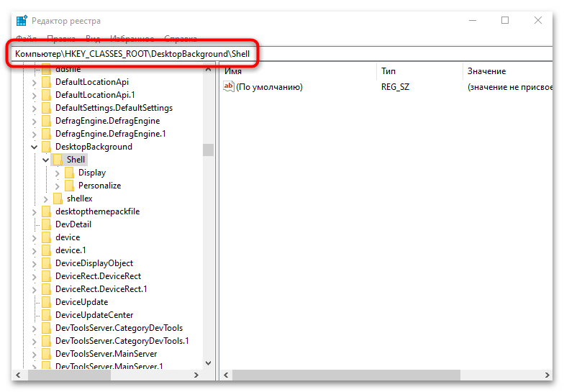Expand the Display subkey
The height and width of the screenshot is (392, 564).
58,173
